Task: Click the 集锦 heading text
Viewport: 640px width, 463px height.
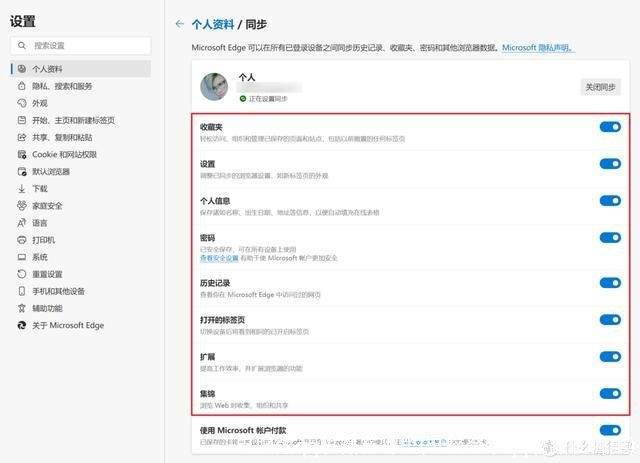Action: tap(207, 393)
